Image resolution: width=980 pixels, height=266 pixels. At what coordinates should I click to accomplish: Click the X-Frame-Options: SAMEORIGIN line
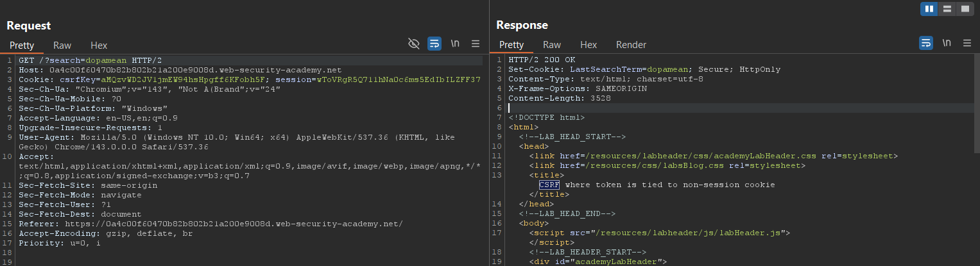point(578,88)
